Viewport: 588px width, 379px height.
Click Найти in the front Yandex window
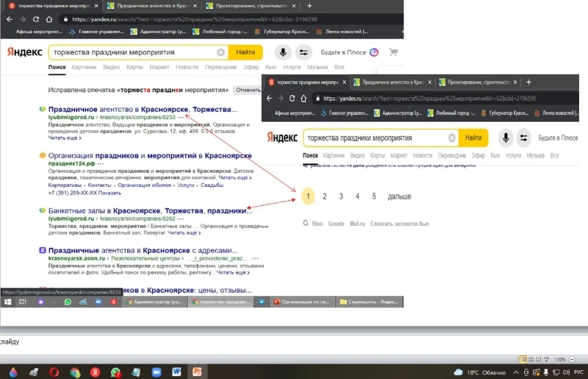click(x=473, y=138)
